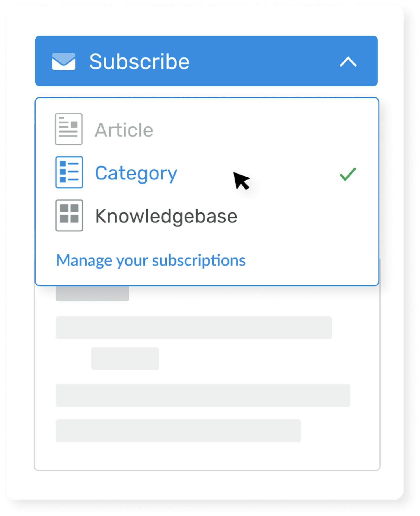Toggle the green checkmark beside Category

pos(348,174)
